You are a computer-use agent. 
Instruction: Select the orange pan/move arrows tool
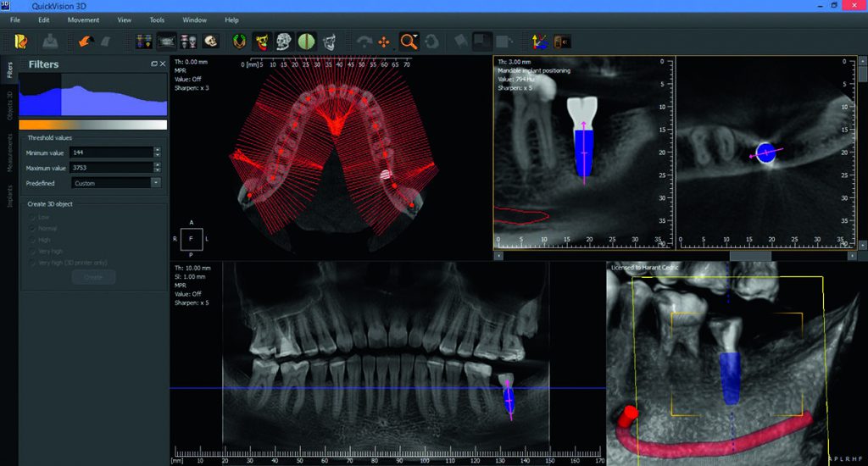384,41
